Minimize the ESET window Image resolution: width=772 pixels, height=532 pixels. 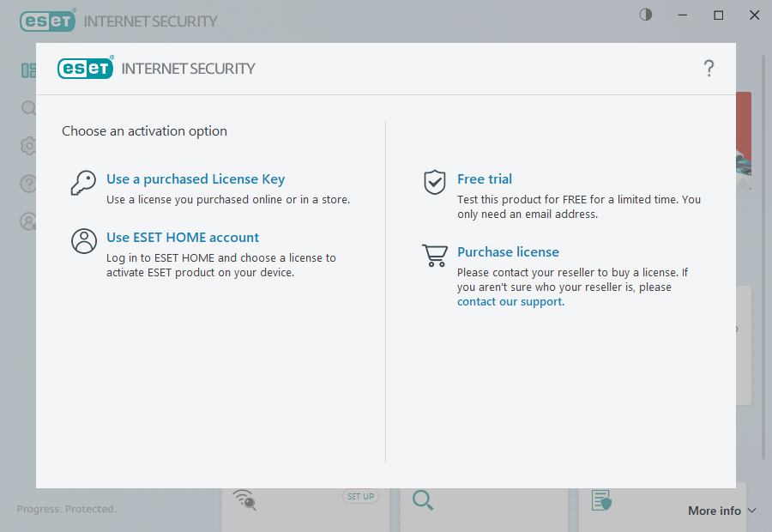(x=683, y=15)
